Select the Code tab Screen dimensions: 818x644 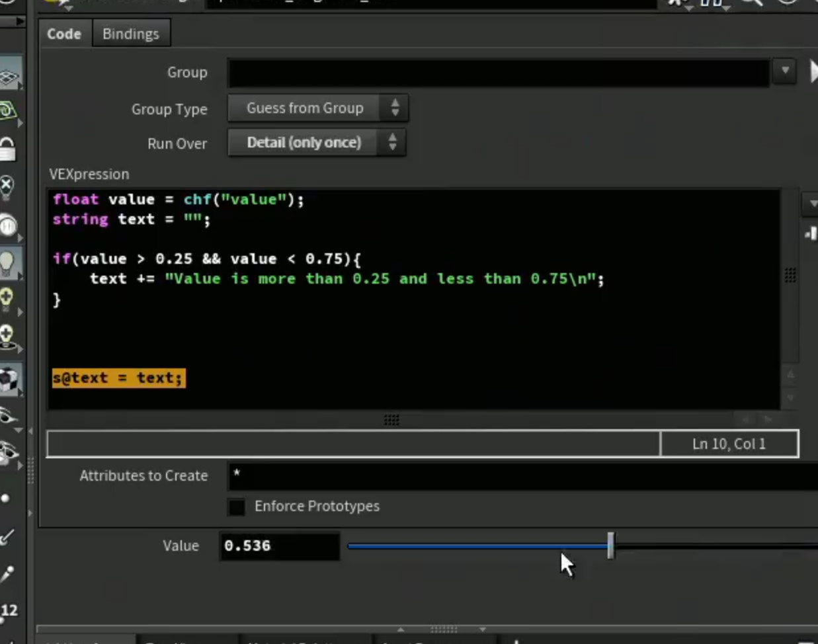point(64,34)
